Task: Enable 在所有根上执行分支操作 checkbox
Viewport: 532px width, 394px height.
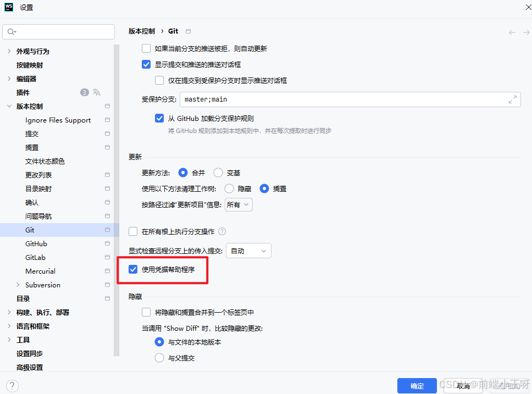Action: (133, 231)
